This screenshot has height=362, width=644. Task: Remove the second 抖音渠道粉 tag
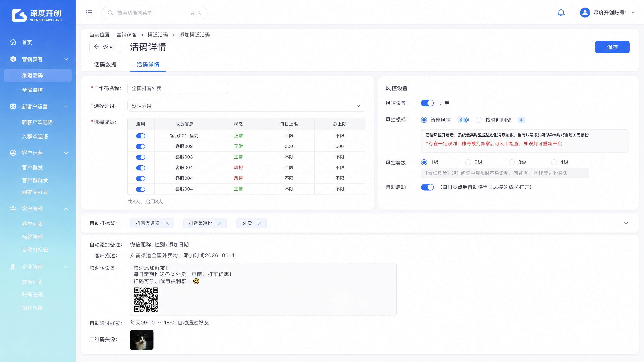220,223
